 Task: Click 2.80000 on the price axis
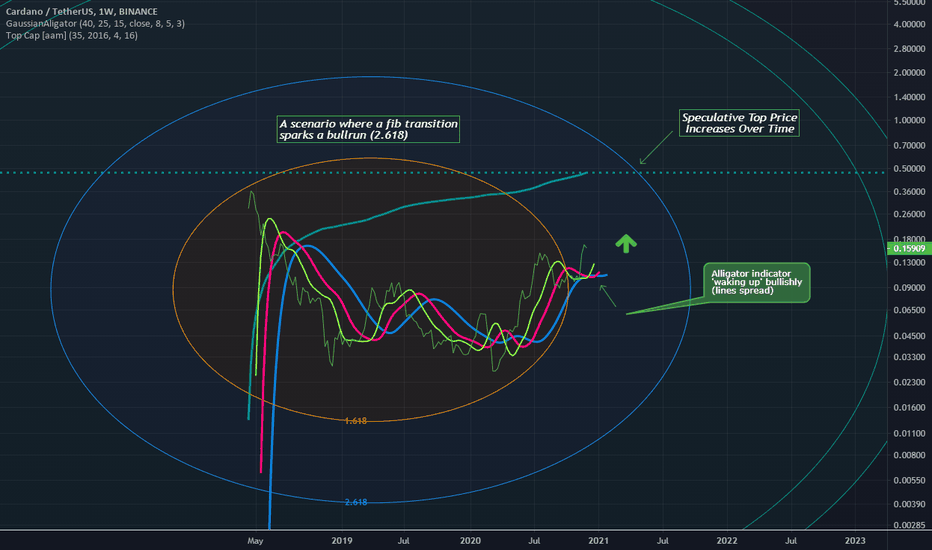pyautogui.click(x=909, y=49)
